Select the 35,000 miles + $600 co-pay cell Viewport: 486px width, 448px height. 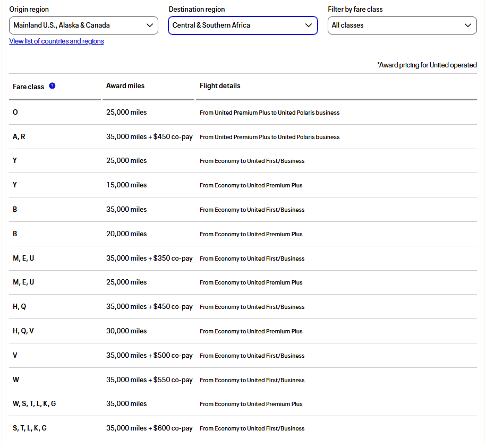coord(149,428)
